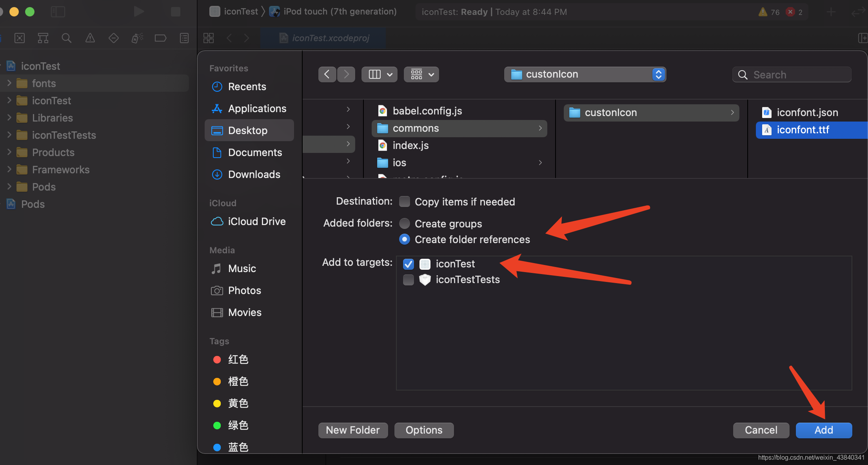Select Downloads in Favorites sidebar

click(254, 174)
